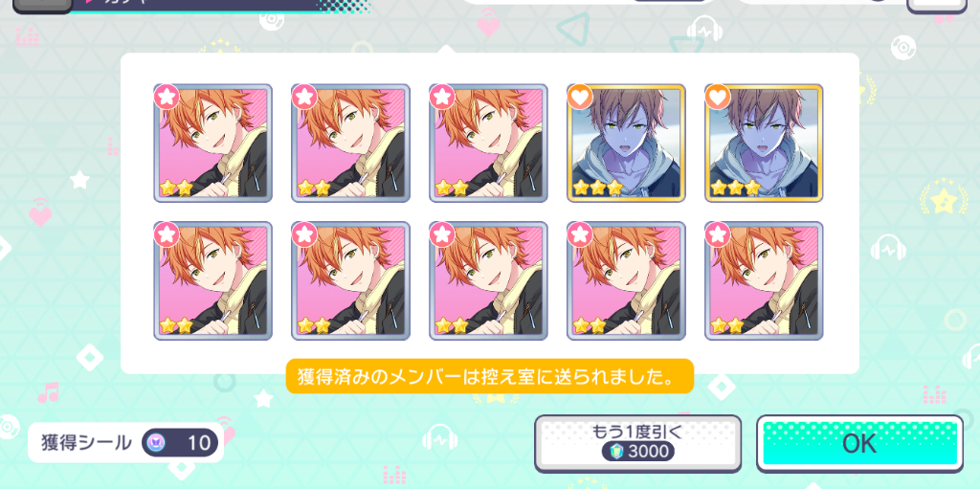Click the OK button
Viewport: 980px width, 489px height.
point(860,443)
